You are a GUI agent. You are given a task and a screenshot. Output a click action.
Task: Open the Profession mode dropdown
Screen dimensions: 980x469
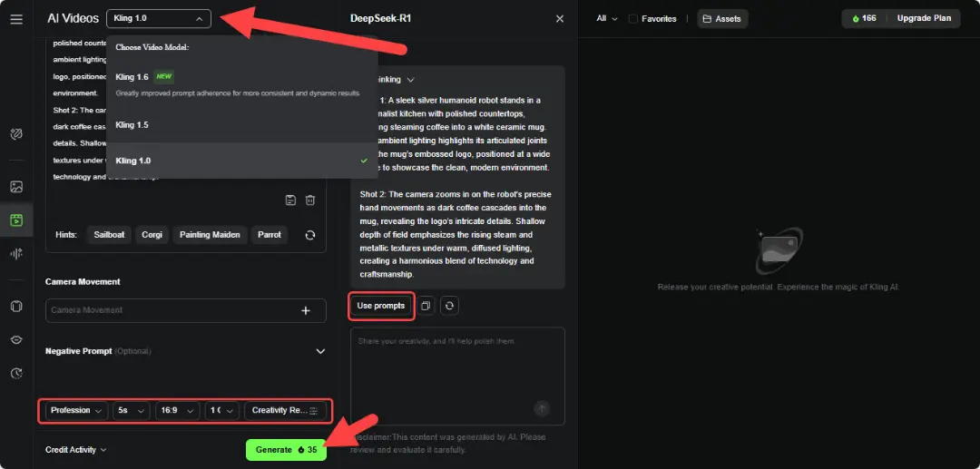point(76,410)
